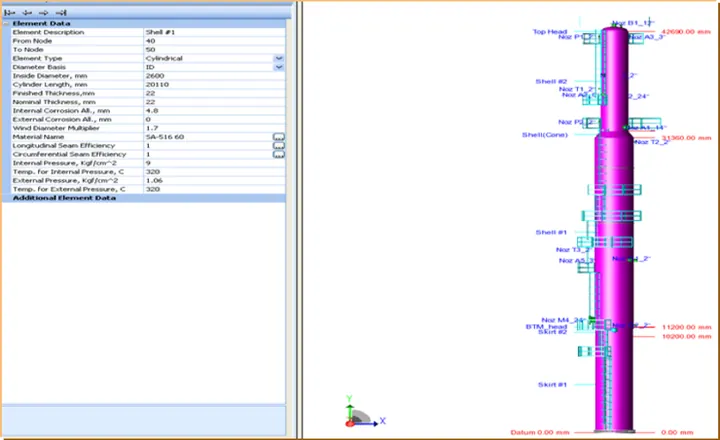Collapse the Element Data section

pyautogui.click(x=6, y=23)
